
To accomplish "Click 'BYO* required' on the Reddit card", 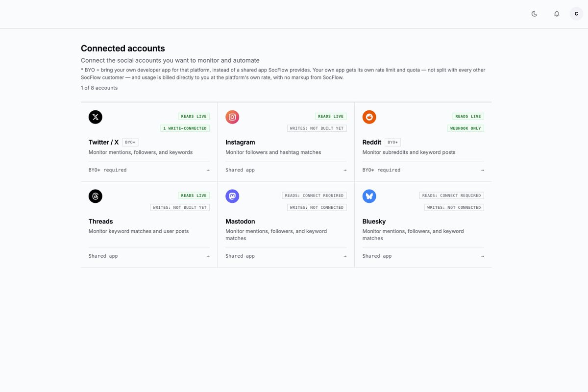I will click(381, 170).
